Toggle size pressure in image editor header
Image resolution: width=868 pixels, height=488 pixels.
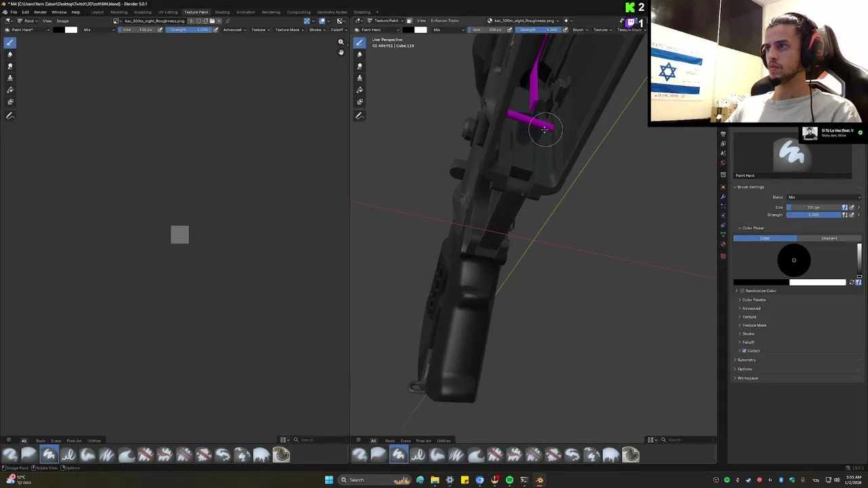(x=160, y=30)
